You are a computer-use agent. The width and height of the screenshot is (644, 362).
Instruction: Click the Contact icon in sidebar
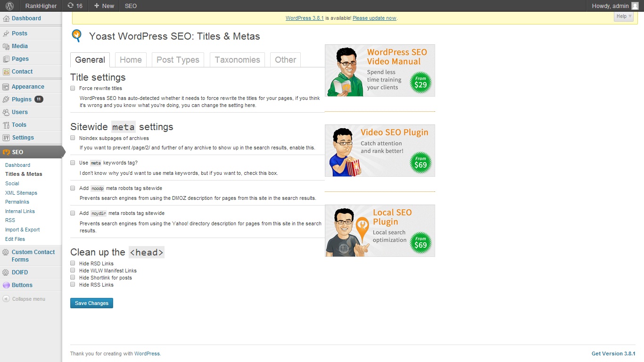tap(6, 72)
